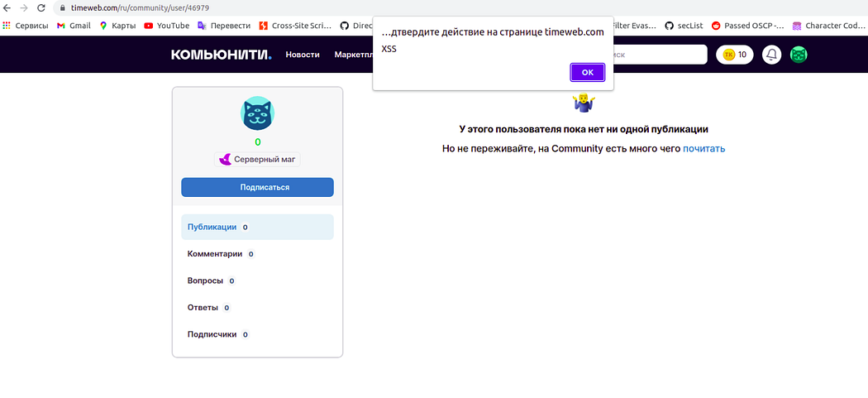Click the XSS alert message text
868x398 pixels.
coord(389,49)
